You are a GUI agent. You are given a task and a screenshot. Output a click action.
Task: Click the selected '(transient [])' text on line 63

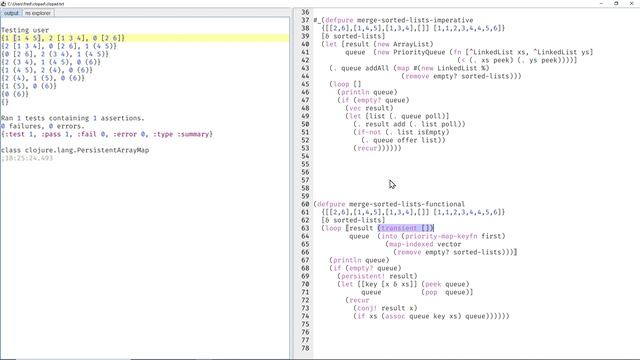point(405,228)
